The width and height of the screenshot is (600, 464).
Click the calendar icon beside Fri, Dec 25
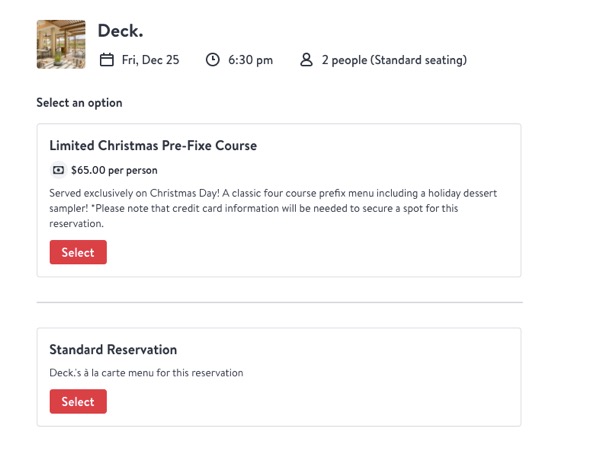[x=106, y=60]
